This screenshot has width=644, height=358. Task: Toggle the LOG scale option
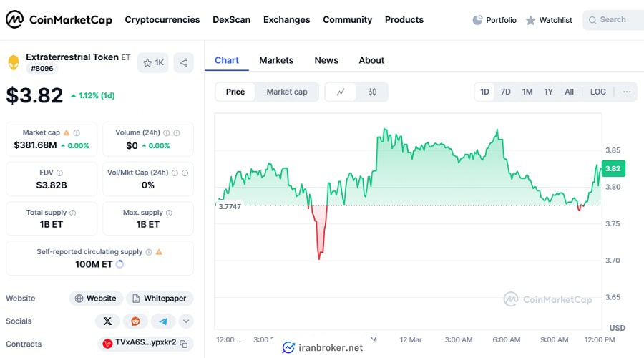(x=598, y=92)
